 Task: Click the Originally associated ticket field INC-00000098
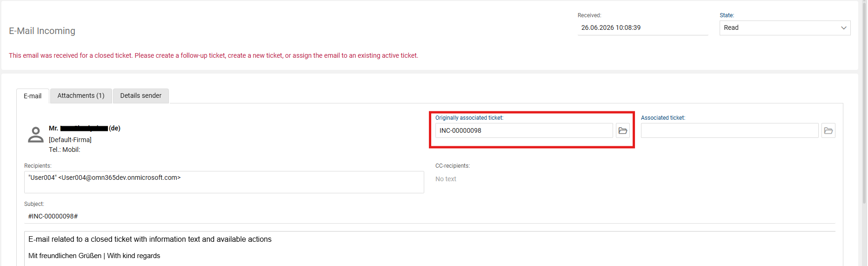(524, 130)
